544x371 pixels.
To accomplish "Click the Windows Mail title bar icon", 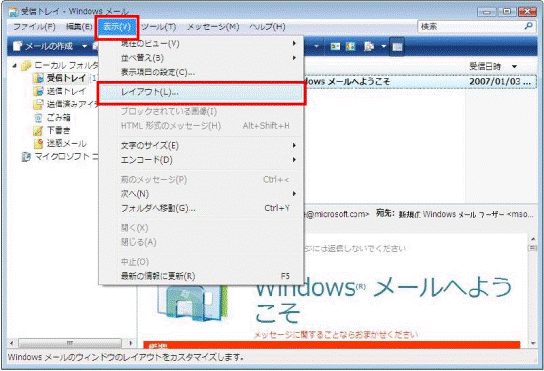I will (14, 12).
